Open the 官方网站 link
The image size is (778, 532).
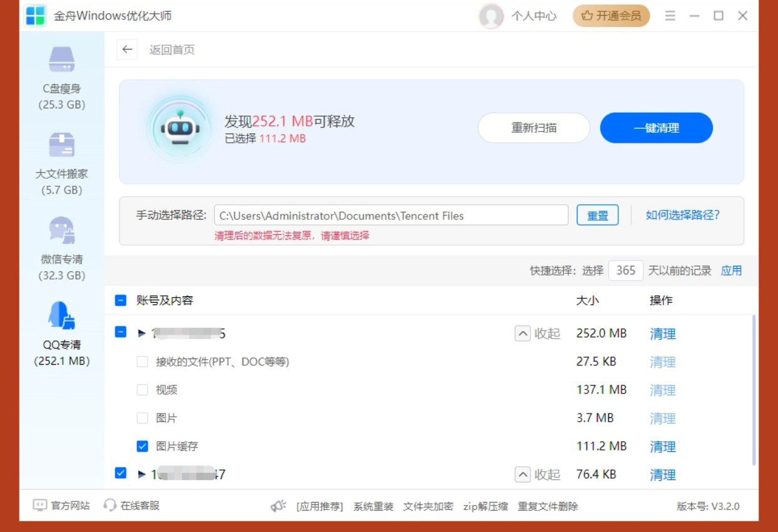(x=70, y=506)
